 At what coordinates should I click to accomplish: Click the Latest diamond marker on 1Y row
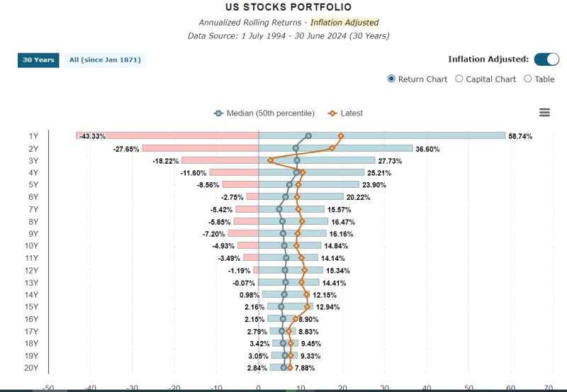(x=341, y=136)
